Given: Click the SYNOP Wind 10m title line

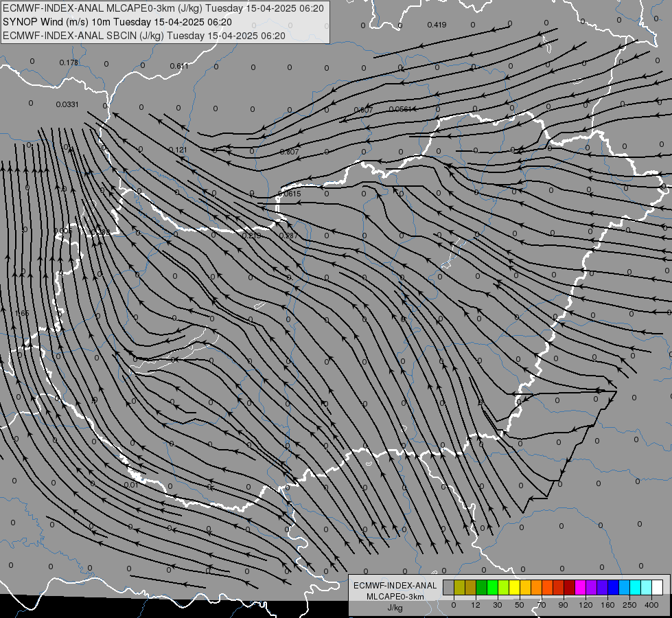Looking at the screenshot, I should pyautogui.click(x=117, y=22).
